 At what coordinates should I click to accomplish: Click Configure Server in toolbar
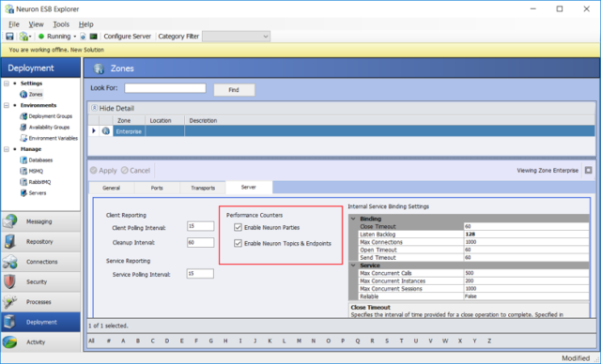click(128, 37)
